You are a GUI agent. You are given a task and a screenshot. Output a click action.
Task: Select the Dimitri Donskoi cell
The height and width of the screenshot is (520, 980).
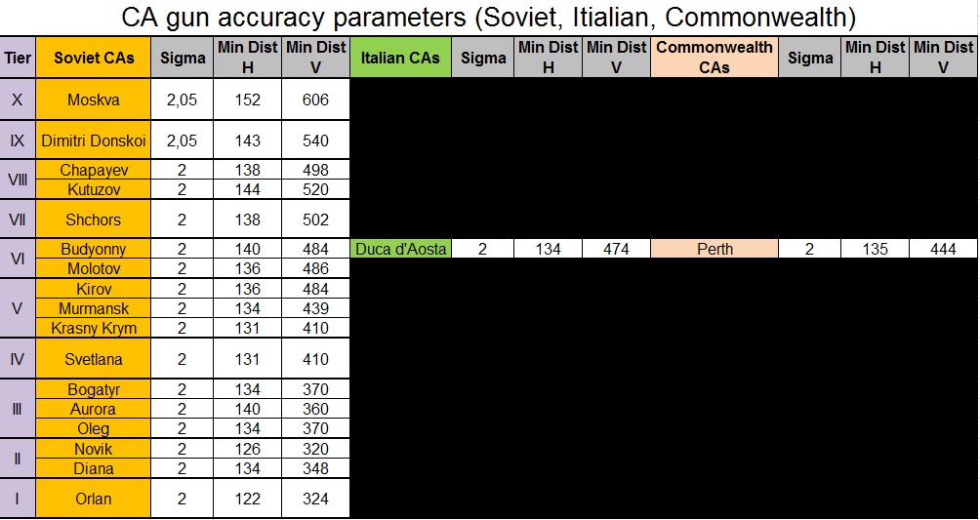coord(93,140)
